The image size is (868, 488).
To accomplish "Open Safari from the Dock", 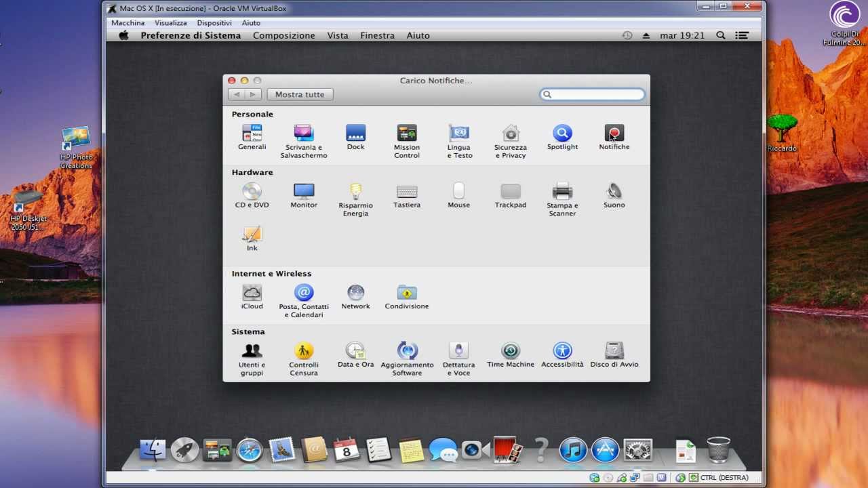I will pos(250,450).
